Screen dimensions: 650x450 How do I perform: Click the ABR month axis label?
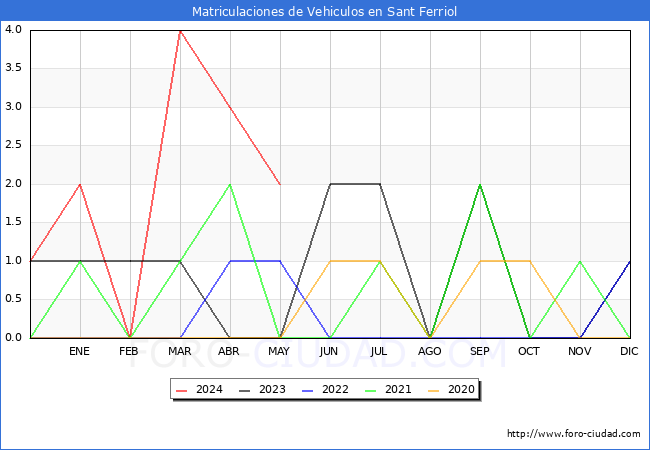tap(229, 351)
